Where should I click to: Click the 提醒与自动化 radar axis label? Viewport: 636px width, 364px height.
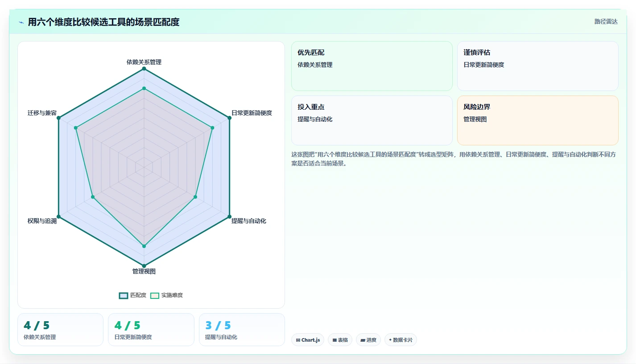[x=248, y=221]
